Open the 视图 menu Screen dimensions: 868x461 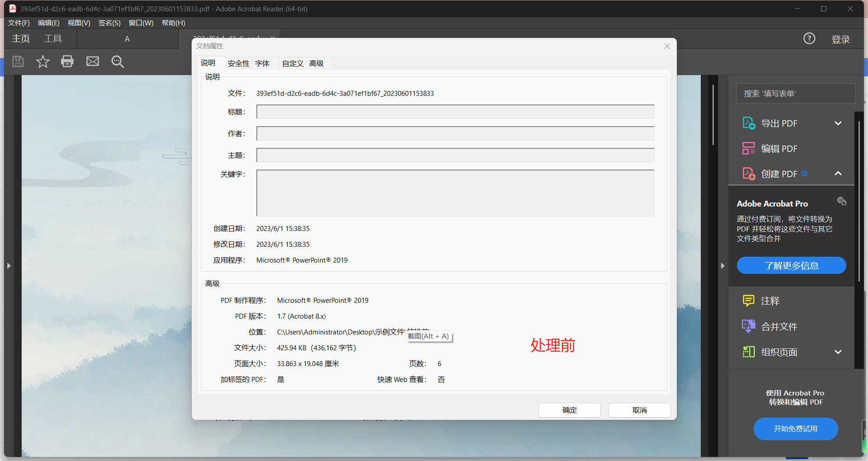coord(79,23)
